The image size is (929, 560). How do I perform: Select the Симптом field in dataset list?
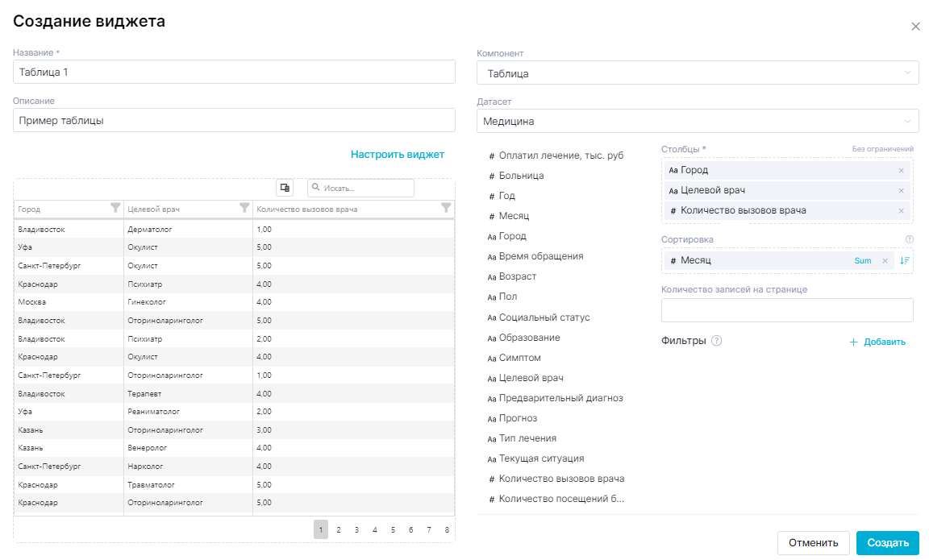[519, 358]
